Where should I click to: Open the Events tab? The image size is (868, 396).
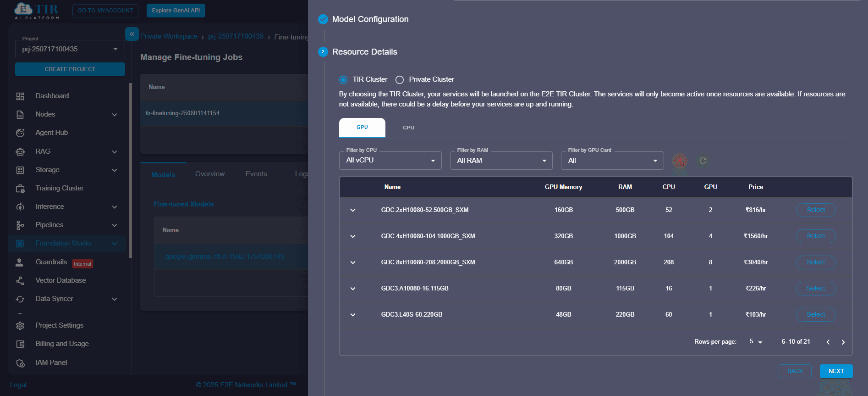click(x=256, y=174)
